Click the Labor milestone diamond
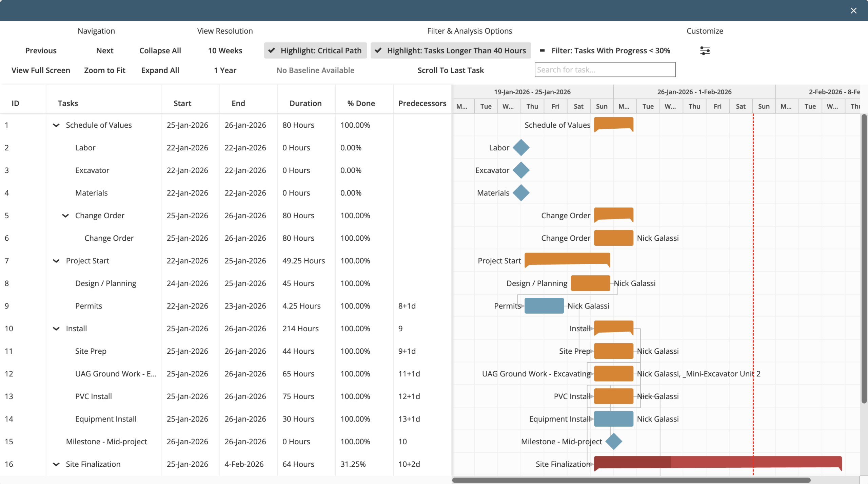Image resolution: width=868 pixels, height=484 pixels. 521,148
